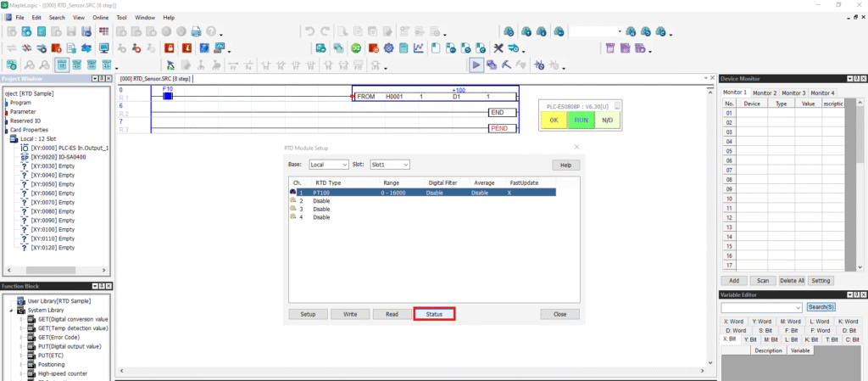Click the Search(S) button in Variable Editor
This screenshot has width=868, height=381.
pyautogui.click(x=821, y=307)
